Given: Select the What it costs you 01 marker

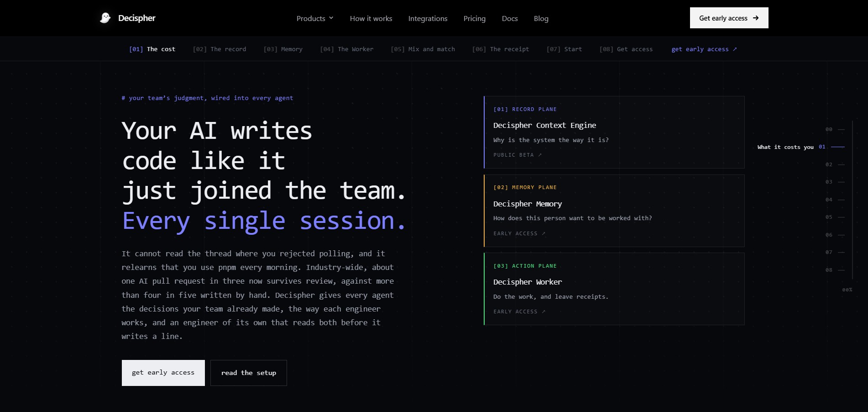Looking at the screenshot, I should tap(801, 147).
